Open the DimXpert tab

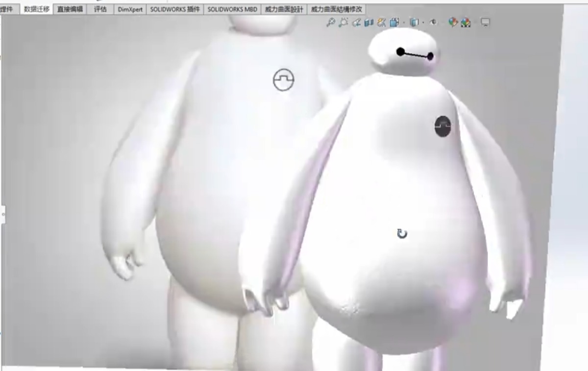point(130,9)
